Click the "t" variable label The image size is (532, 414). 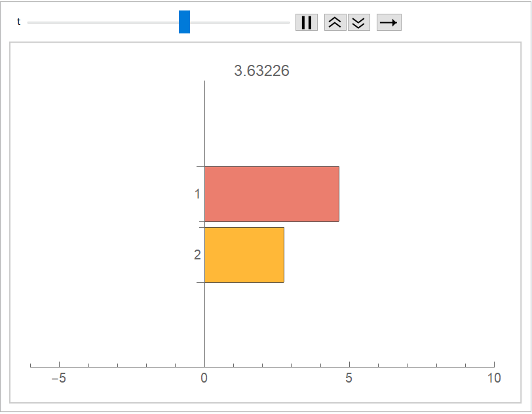click(x=19, y=22)
